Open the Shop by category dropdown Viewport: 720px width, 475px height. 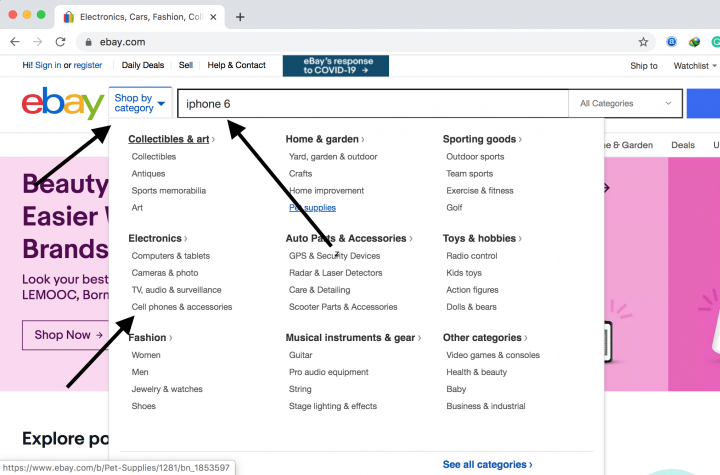click(139, 103)
